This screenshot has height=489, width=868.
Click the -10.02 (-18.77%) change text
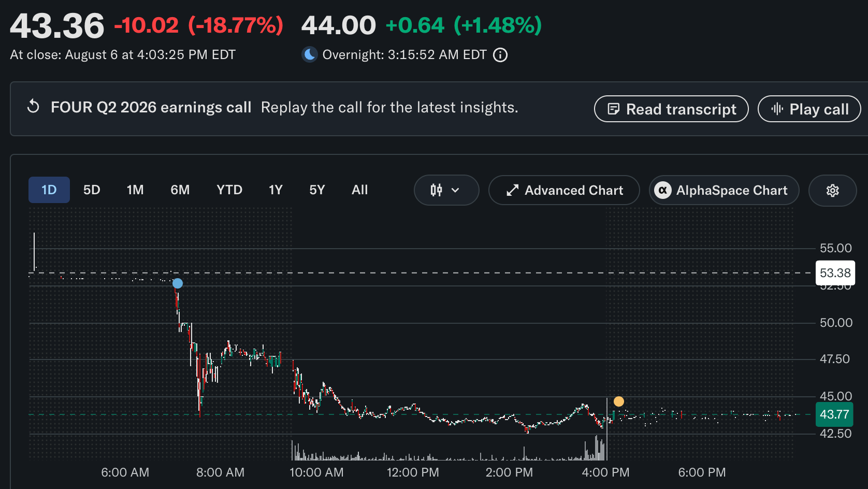click(199, 25)
